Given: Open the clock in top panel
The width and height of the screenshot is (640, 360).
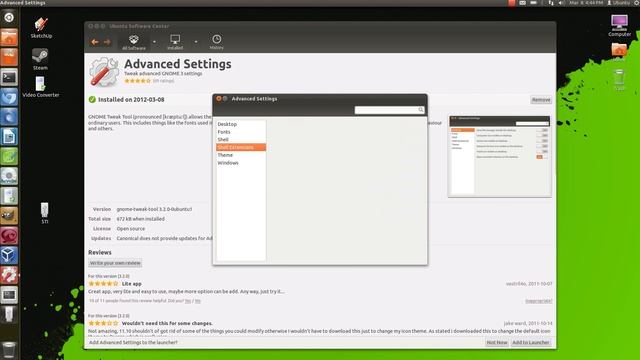Looking at the screenshot, I should (x=586, y=3).
